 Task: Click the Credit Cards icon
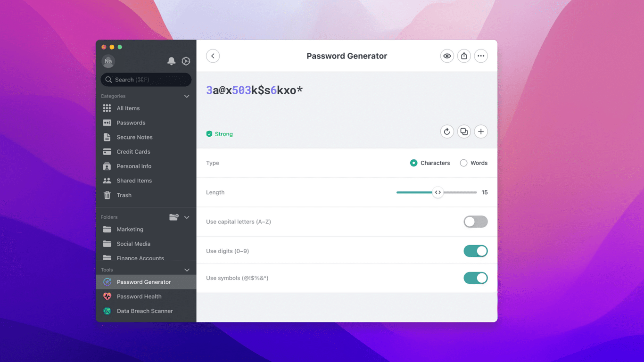tap(107, 152)
